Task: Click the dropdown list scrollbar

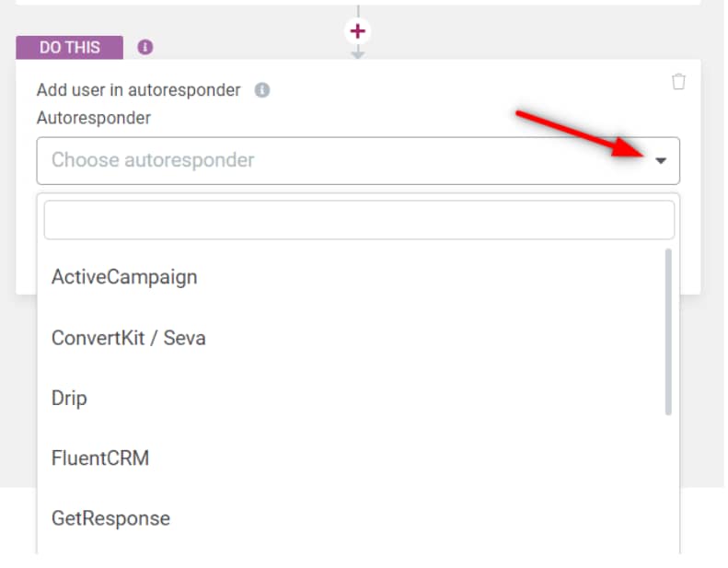Action: click(x=668, y=331)
